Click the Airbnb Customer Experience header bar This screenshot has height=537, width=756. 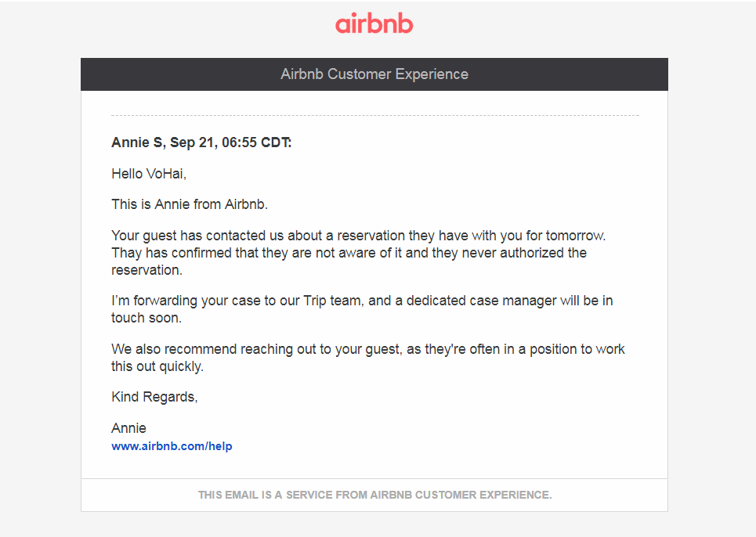374,74
